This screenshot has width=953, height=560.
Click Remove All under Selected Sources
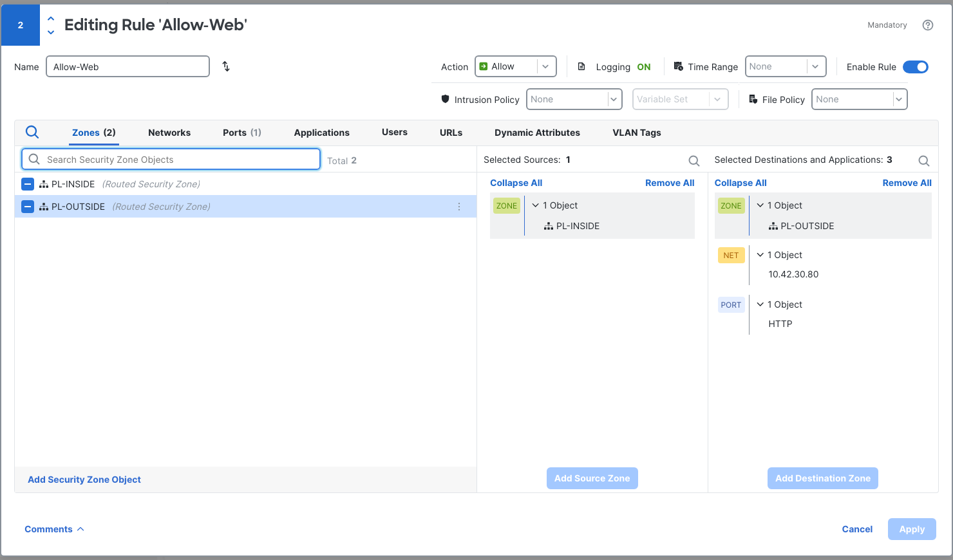point(670,183)
